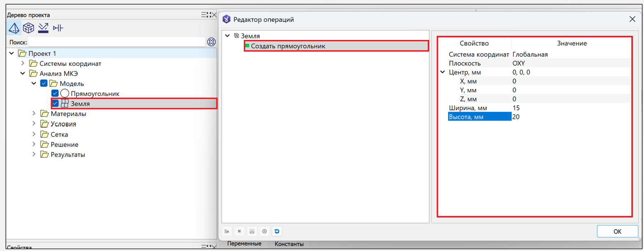Click the Земля mesh icon in project tree
The height and width of the screenshot is (251, 644).
(65, 104)
